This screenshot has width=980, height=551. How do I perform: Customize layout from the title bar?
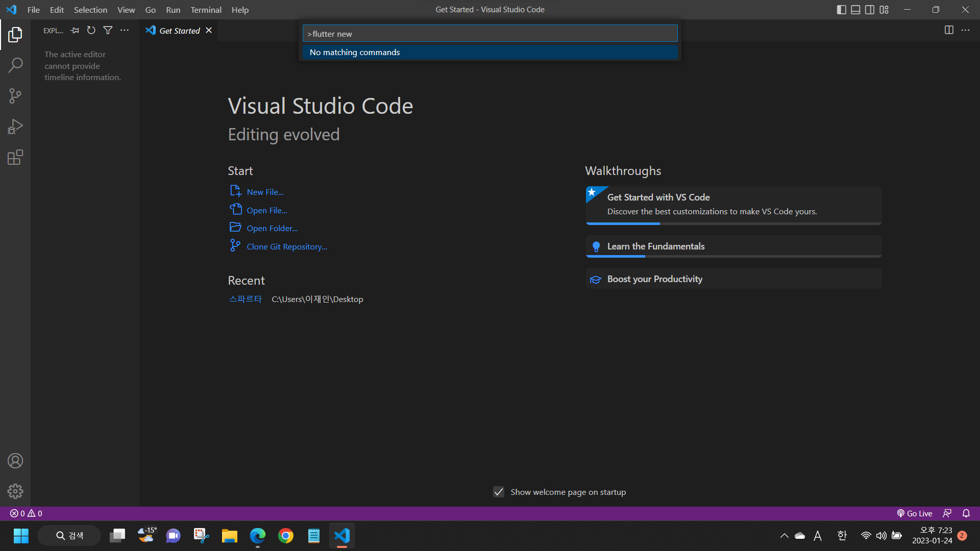tap(884, 10)
